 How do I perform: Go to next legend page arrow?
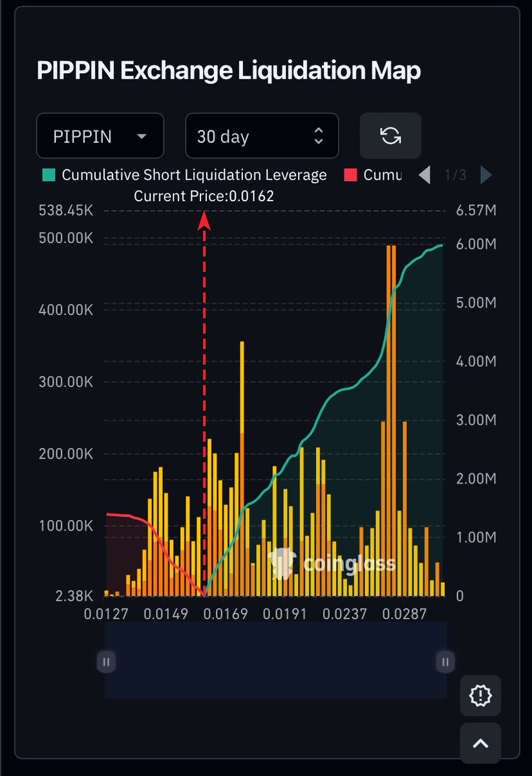click(x=486, y=175)
